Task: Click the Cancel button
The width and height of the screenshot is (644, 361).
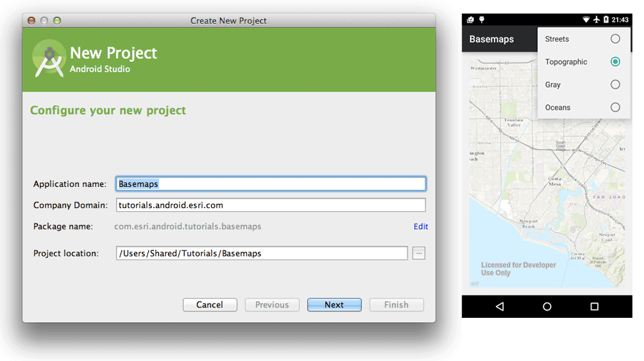Action: (x=210, y=305)
